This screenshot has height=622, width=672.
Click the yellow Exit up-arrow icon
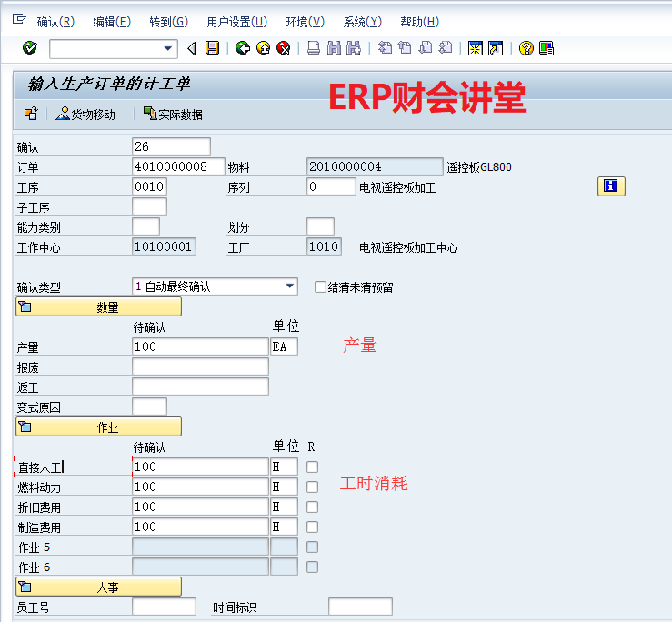click(x=263, y=48)
